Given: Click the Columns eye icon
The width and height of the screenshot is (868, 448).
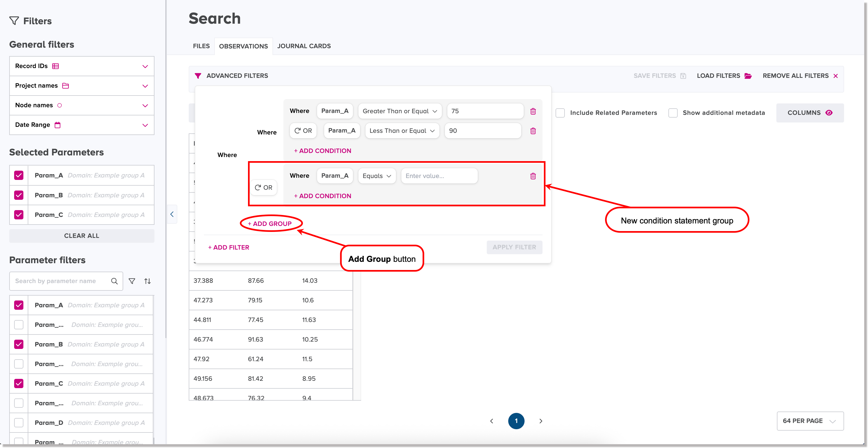Looking at the screenshot, I should click(x=829, y=113).
